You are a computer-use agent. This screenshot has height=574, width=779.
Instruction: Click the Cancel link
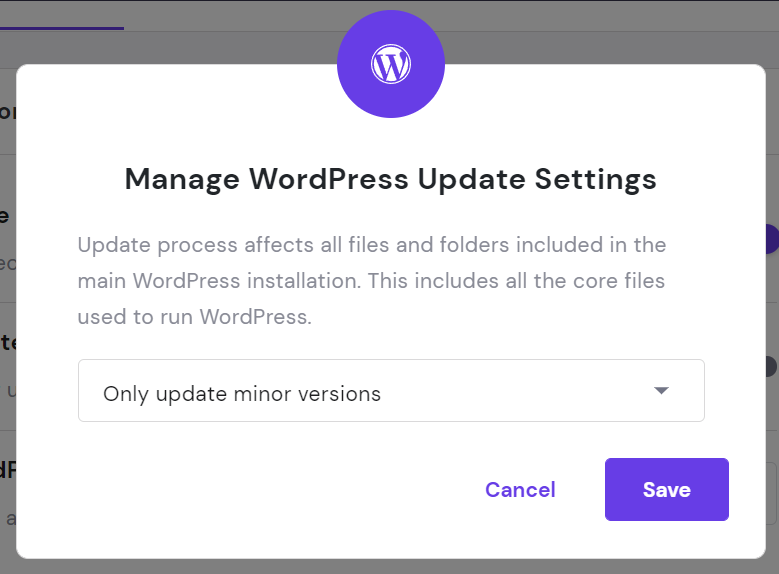coord(520,490)
